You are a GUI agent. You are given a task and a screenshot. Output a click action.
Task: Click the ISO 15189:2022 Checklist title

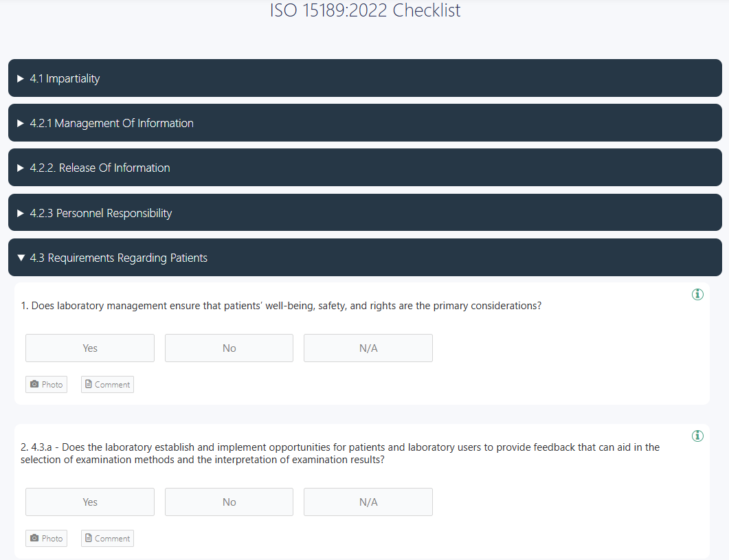364,10
